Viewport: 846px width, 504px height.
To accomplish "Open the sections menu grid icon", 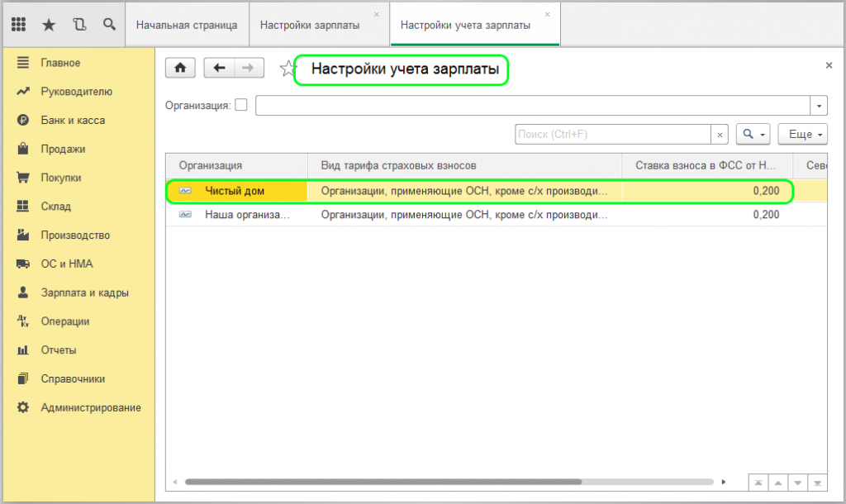I will pyautogui.click(x=18, y=24).
